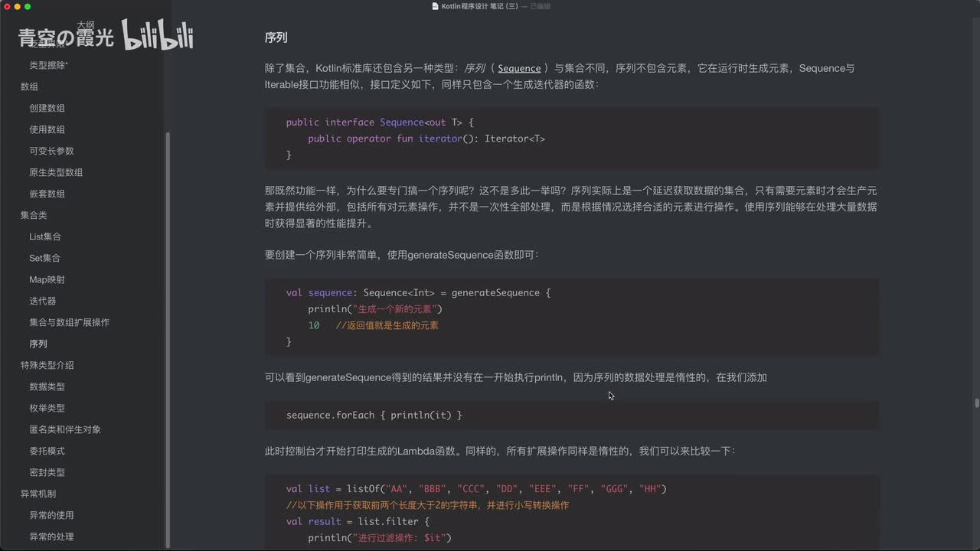Open 密封类型 in the outline
Image resolution: width=980 pixels, height=551 pixels.
[47, 472]
